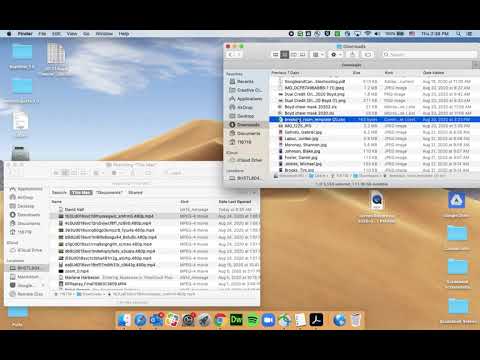Add a new tab with the plus button in Downloads window
This screenshot has height=360, width=480.
[x=476, y=65]
